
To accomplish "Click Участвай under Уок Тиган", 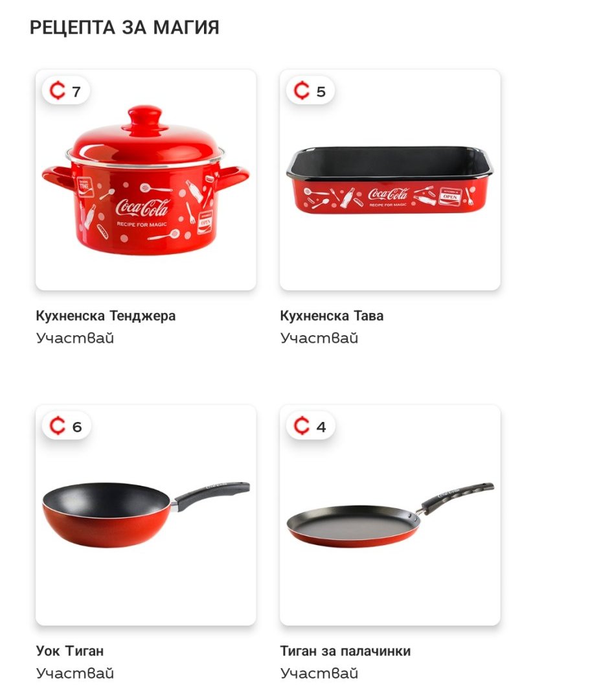I will [x=75, y=673].
